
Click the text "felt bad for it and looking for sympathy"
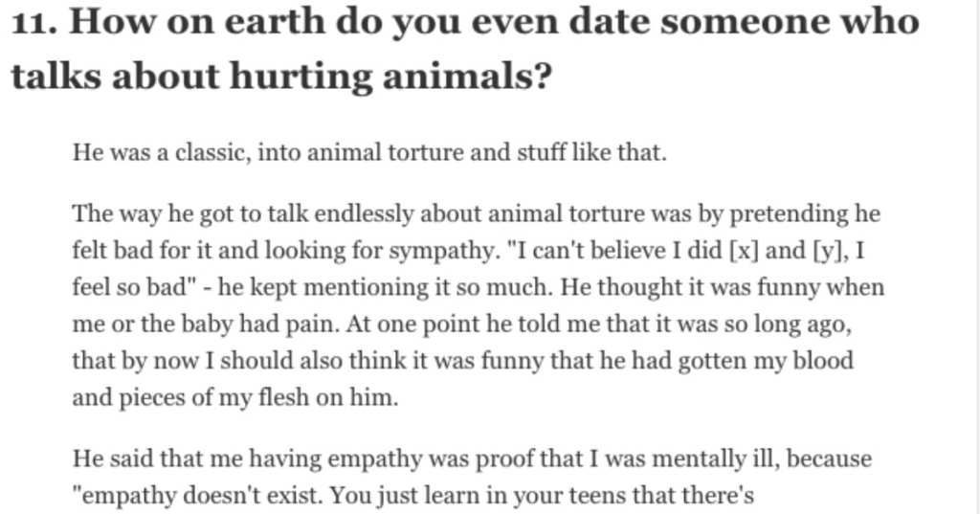pyautogui.click(x=284, y=251)
